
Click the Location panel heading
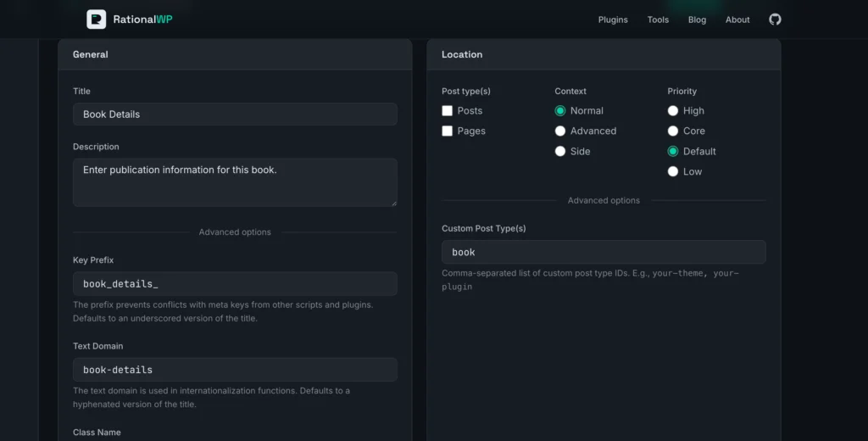tap(462, 54)
